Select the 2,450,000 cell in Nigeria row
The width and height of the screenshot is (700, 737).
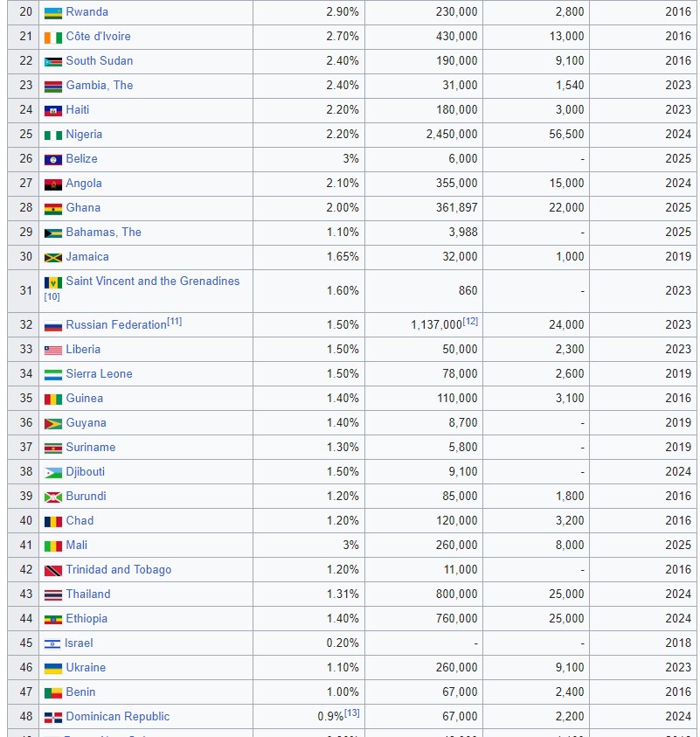pos(424,134)
